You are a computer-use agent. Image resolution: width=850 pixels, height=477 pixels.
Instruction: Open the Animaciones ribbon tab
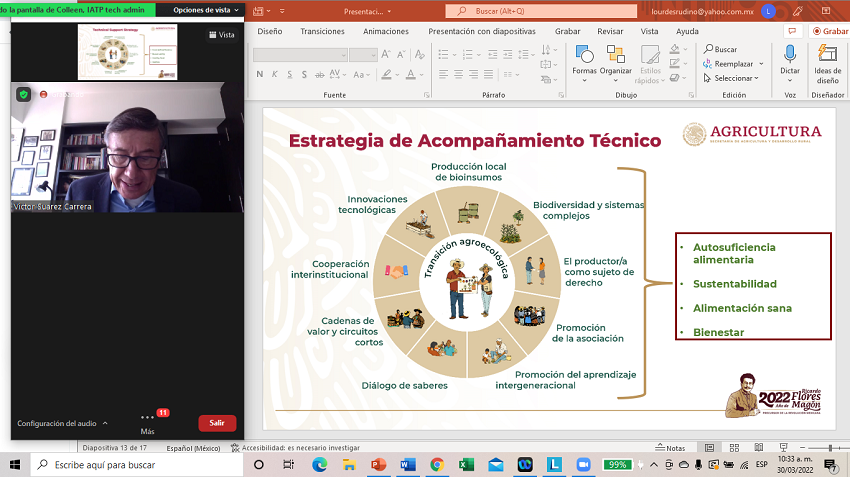pyautogui.click(x=385, y=31)
